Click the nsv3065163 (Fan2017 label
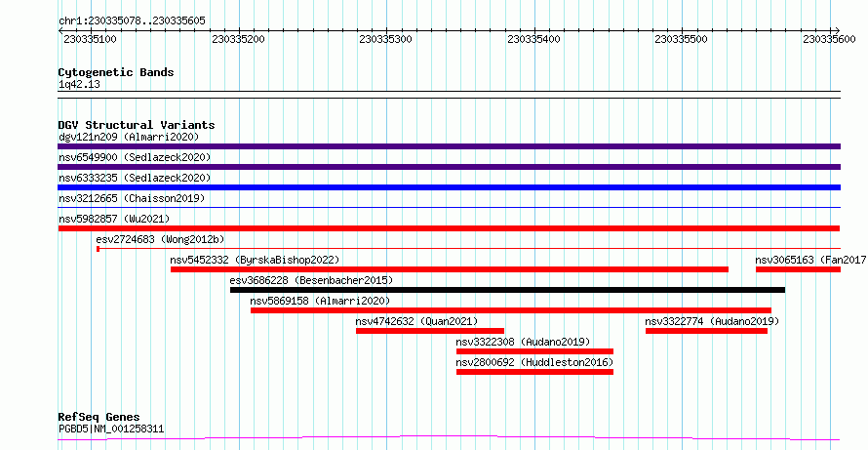Screen dimensions: 868x450 point(811,260)
